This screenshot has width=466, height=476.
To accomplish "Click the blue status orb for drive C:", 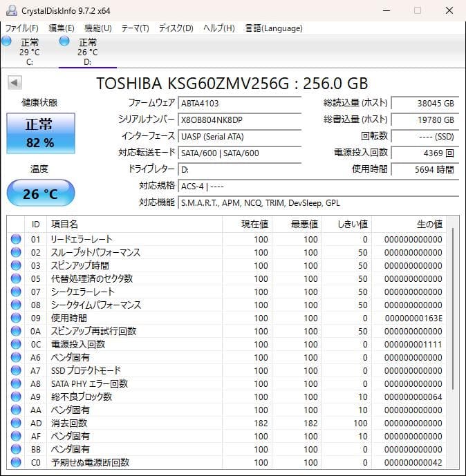I will click(x=6, y=41).
